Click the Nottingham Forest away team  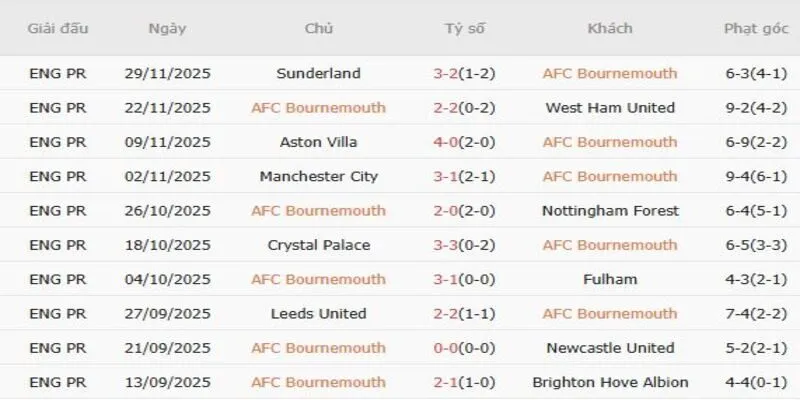pyautogui.click(x=610, y=211)
